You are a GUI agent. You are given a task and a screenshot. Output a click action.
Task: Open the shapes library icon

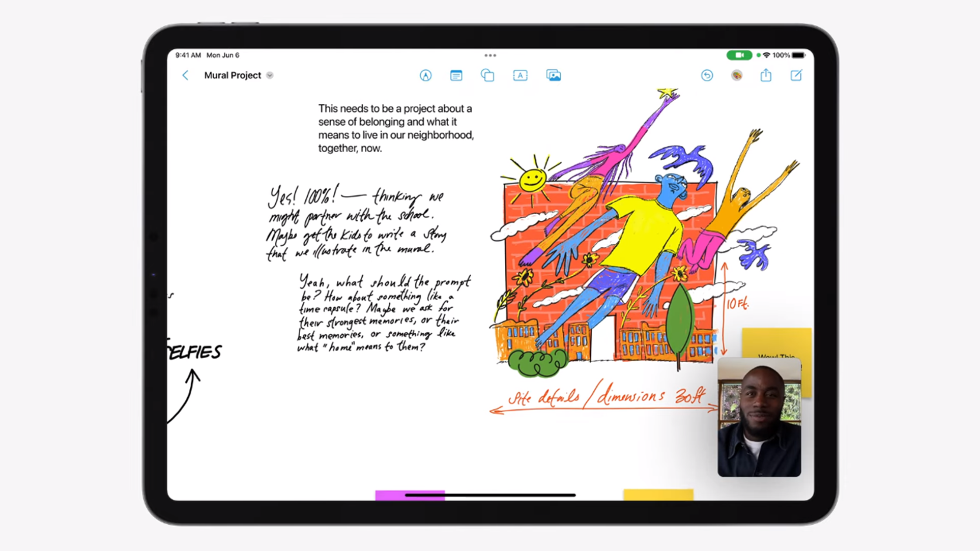coord(487,75)
